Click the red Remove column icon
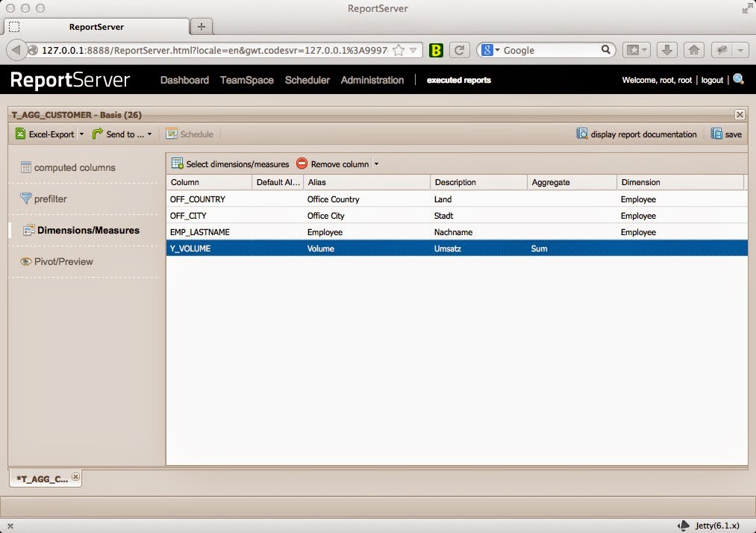Screen dimensions: 756x533 click(x=302, y=163)
